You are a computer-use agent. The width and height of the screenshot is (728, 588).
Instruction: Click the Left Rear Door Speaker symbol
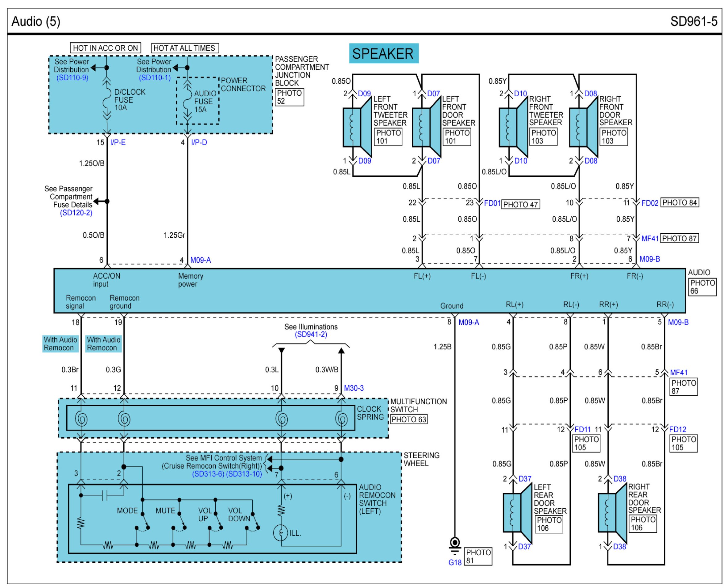coord(517,512)
